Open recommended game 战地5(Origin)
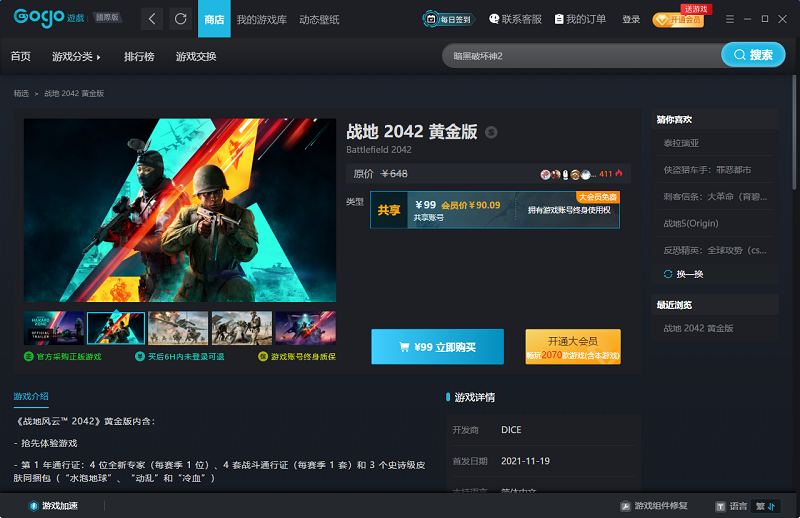The height and width of the screenshot is (518, 800). click(x=691, y=224)
